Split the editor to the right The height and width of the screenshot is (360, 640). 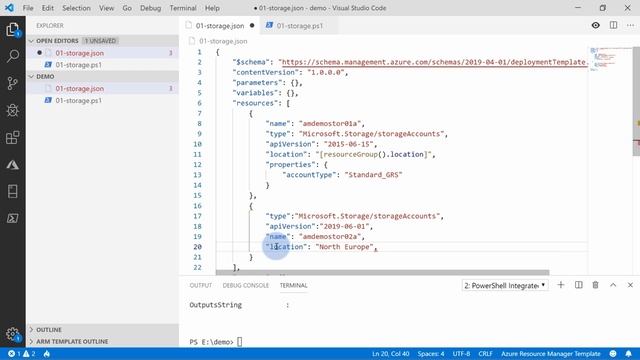click(613, 25)
